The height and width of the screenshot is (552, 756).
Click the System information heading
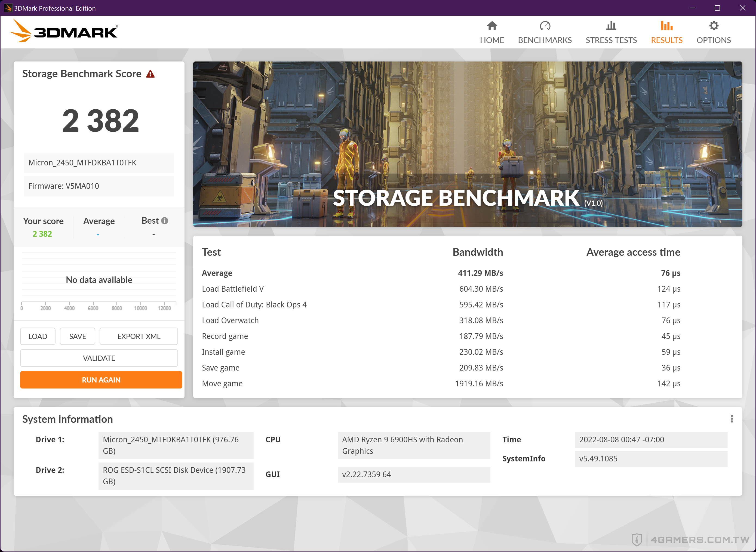coord(67,419)
